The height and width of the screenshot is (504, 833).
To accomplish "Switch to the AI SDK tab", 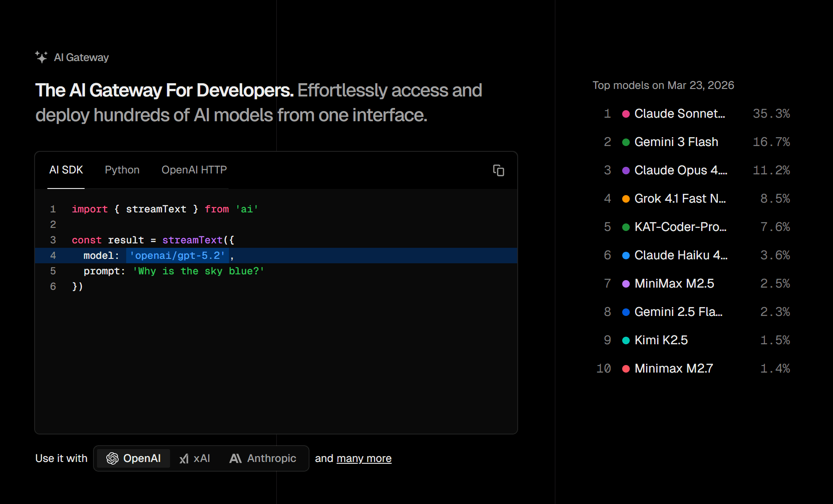I will pyautogui.click(x=66, y=170).
